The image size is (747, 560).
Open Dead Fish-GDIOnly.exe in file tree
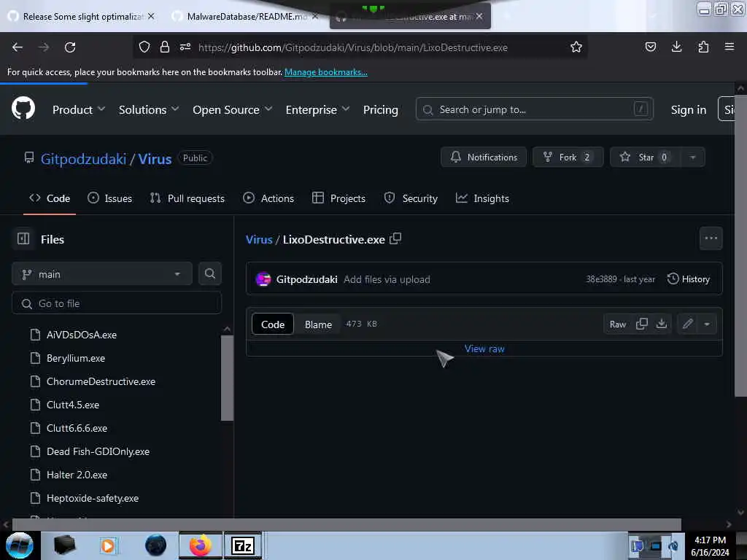pyautogui.click(x=98, y=451)
